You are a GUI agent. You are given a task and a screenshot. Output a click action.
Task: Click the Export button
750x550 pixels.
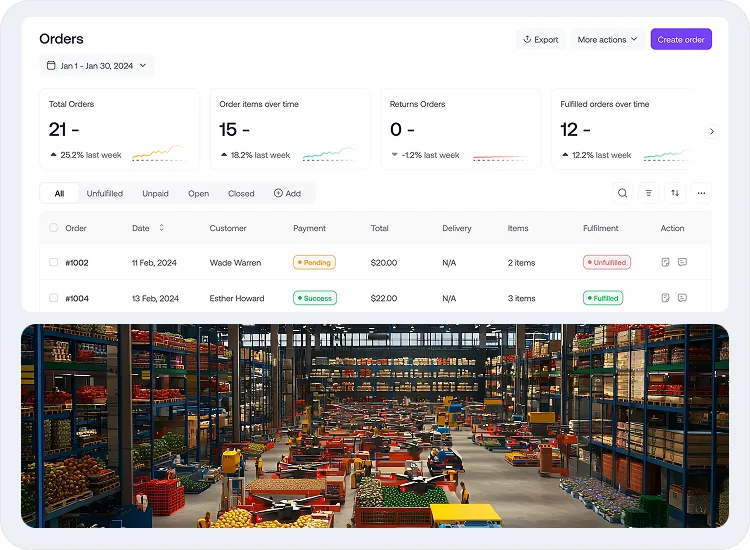[540, 40]
